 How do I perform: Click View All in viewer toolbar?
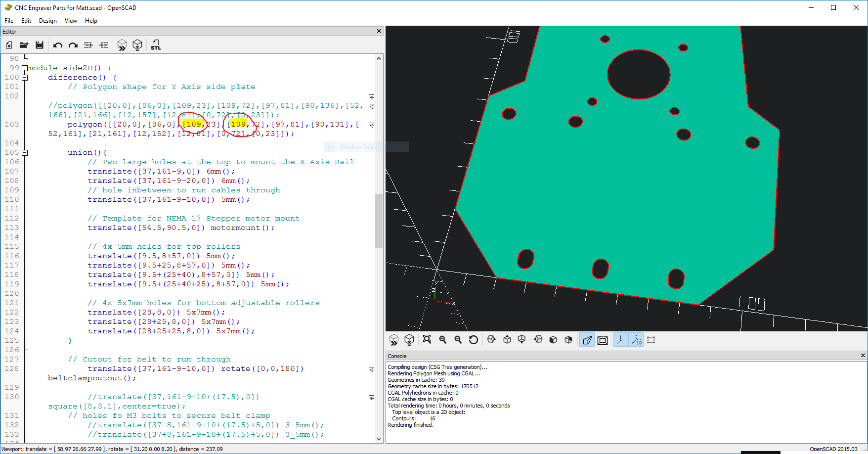point(427,340)
